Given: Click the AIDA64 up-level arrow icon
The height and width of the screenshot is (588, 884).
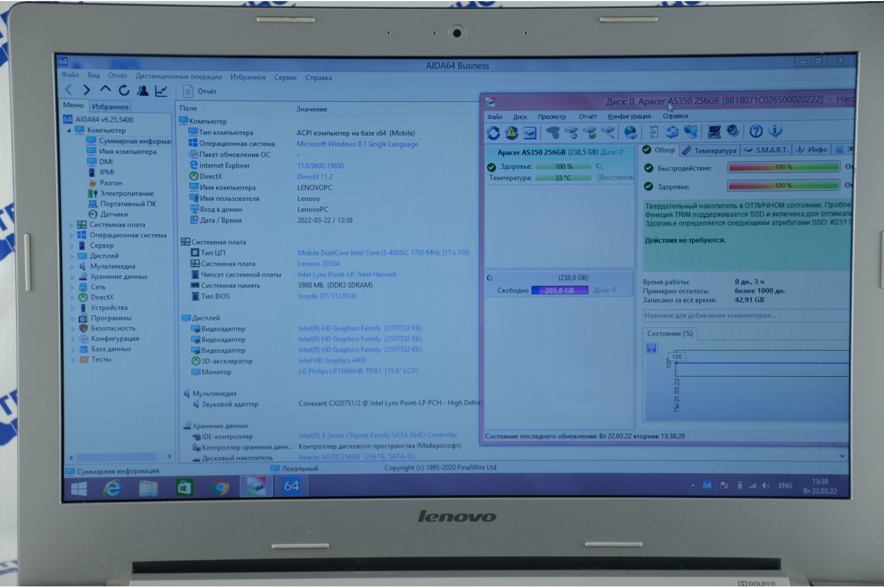Looking at the screenshot, I should (x=105, y=89).
